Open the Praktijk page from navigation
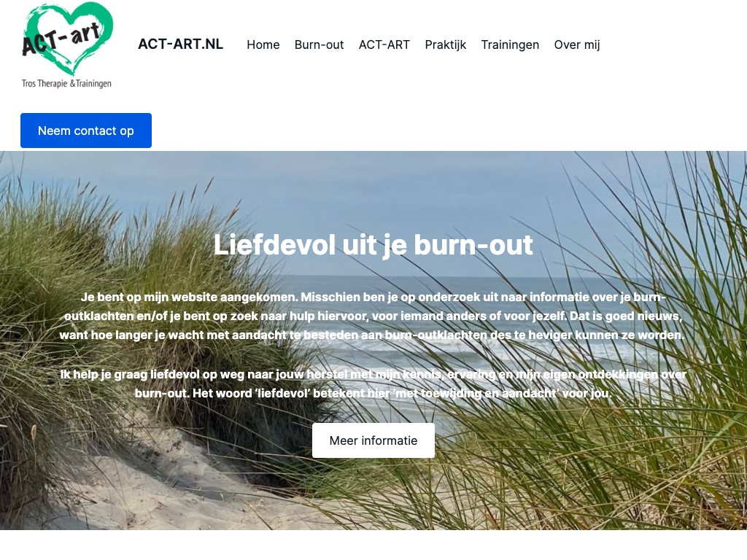 click(x=446, y=44)
